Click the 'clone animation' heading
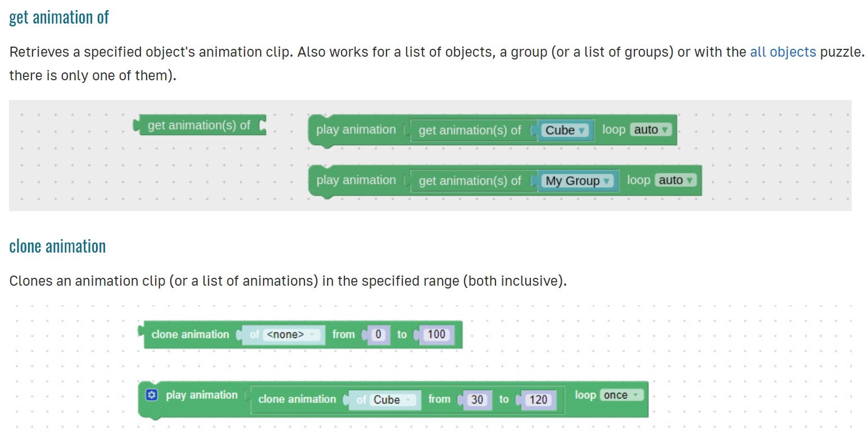 click(57, 246)
